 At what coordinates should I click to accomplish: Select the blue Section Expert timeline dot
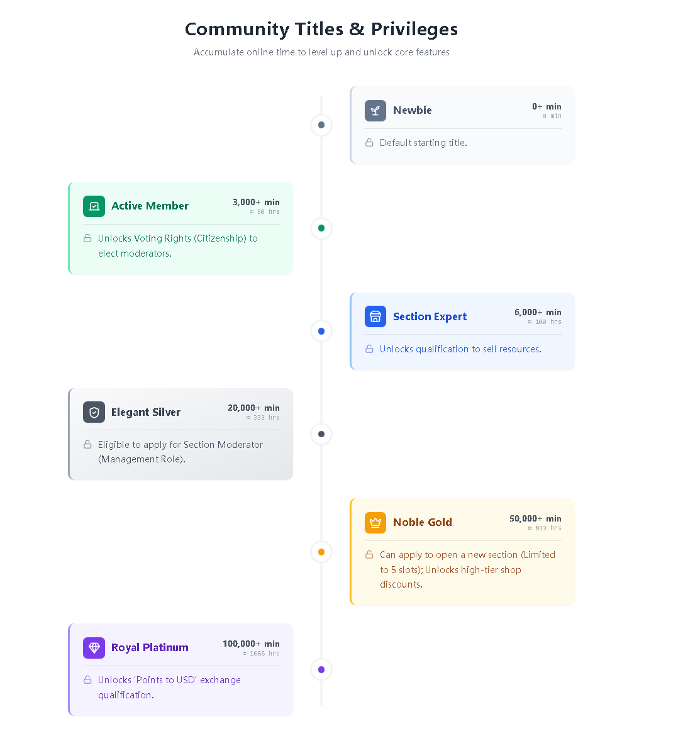tap(321, 332)
